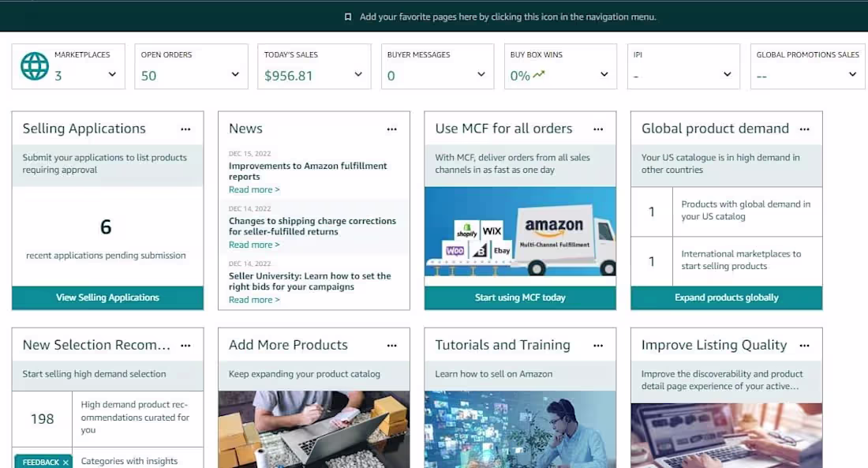
Task: Click the bookmark icon in the favorites bar
Action: coord(348,17)
